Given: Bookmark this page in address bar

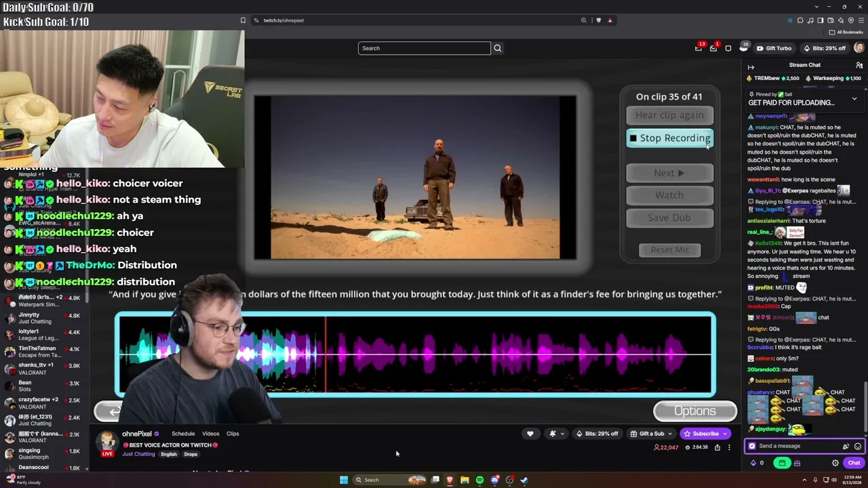Looking at the screenshot, I should pyautogui.click(x=243, y=20).
